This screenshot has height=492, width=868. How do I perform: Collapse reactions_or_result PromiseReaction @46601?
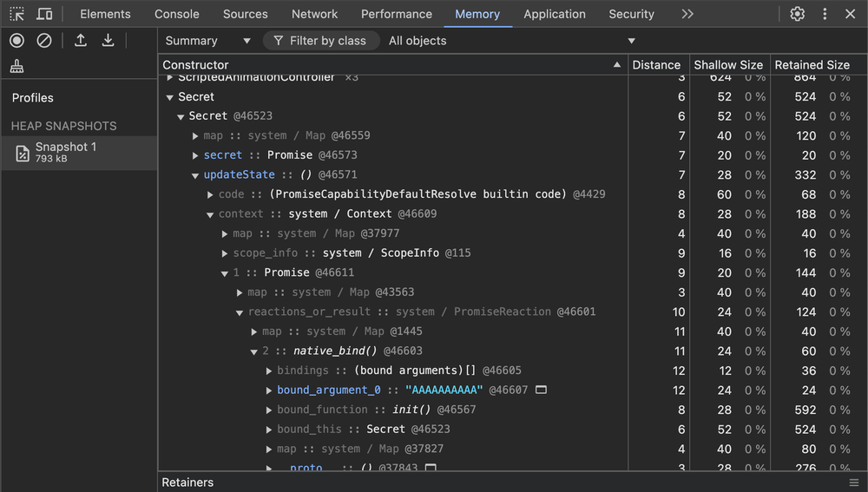[240, 312]
